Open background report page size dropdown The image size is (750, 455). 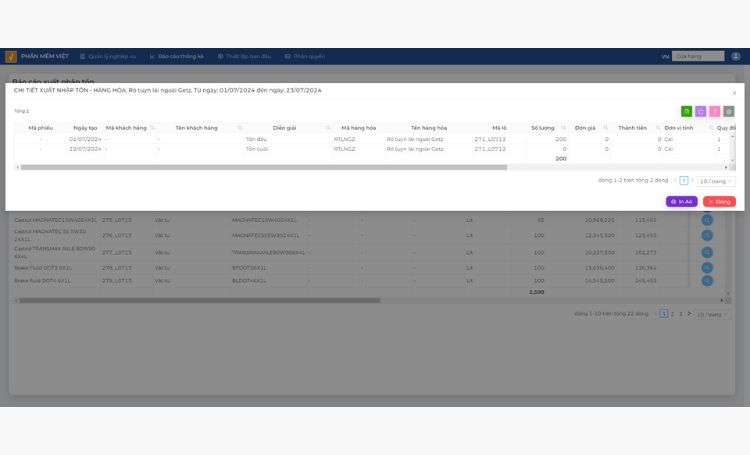pyautogui.click(x=712, y=314)
